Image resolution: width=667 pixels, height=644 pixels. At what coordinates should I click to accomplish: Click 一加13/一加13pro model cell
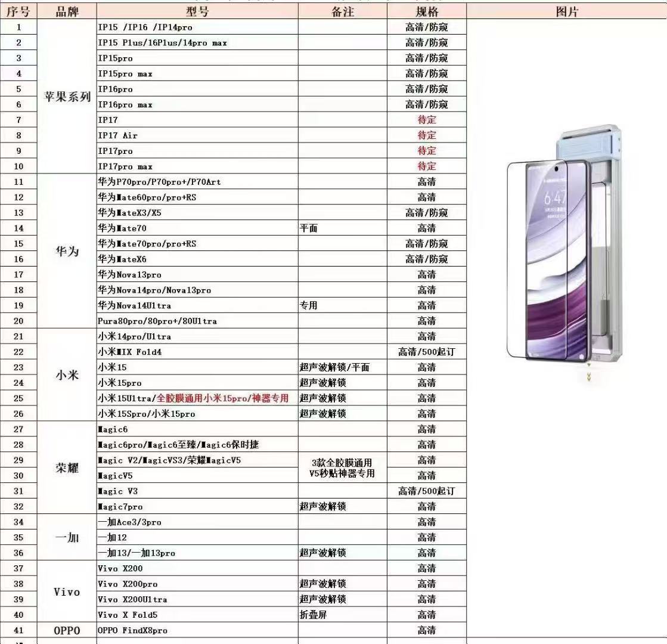197,553
